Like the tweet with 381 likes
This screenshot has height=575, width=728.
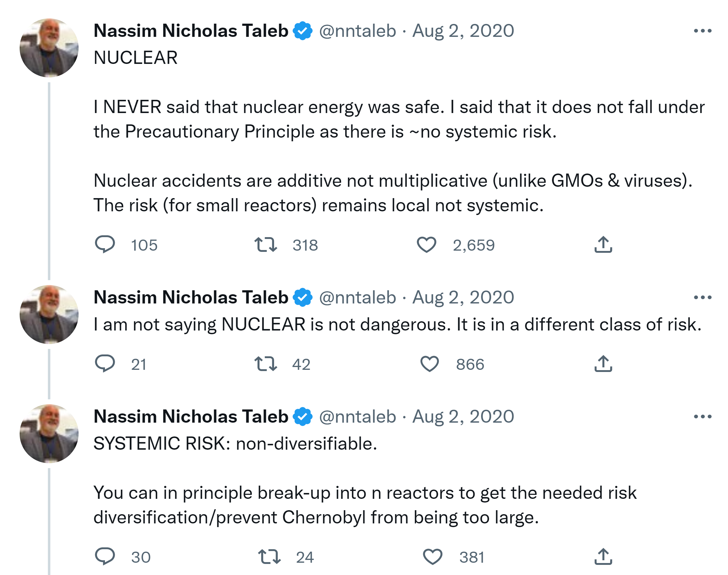coord(432,556)
